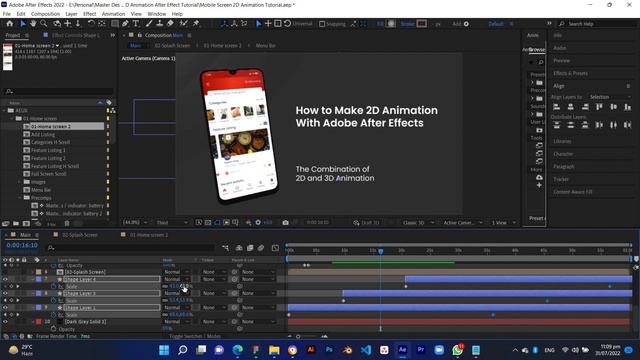Select the Horizontal Type tool
Screen dimensions: 640x360
(x=136, y=24)
